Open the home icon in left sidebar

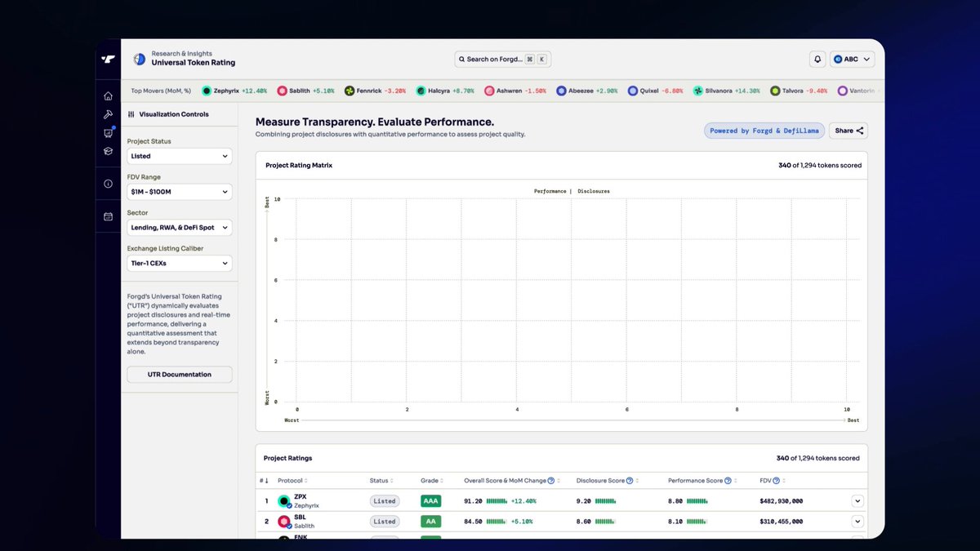[108, 96]
